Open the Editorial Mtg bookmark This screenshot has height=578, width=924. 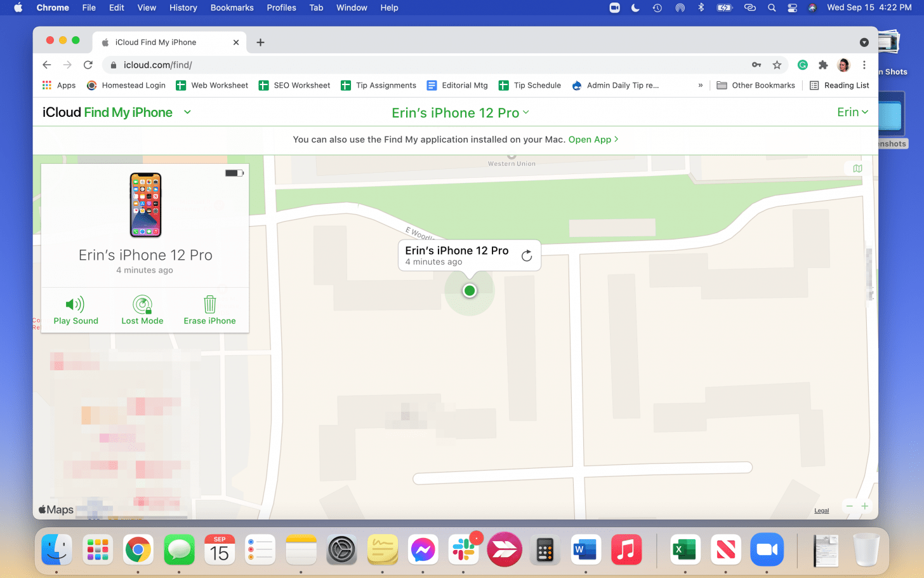pos(458,85)
